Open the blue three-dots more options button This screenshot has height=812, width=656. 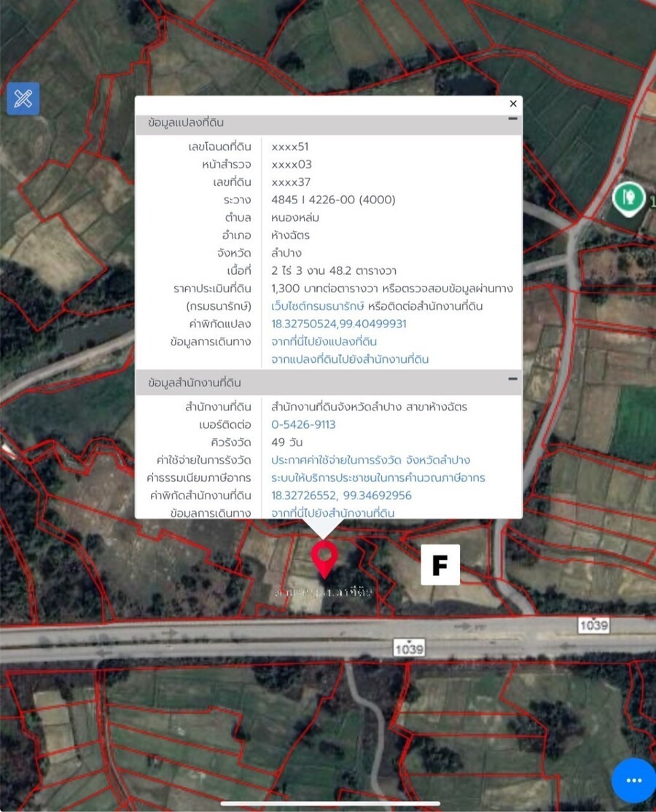(633, 780)
